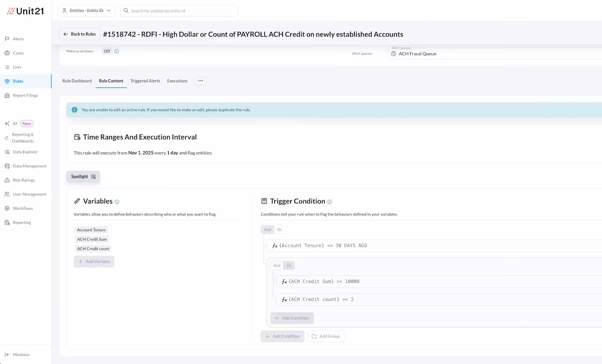The width and height of the screenshot is (602, 364).
Task: Go back with Back to Rules button
Action: pyautogui.click(x=80, y=34)
